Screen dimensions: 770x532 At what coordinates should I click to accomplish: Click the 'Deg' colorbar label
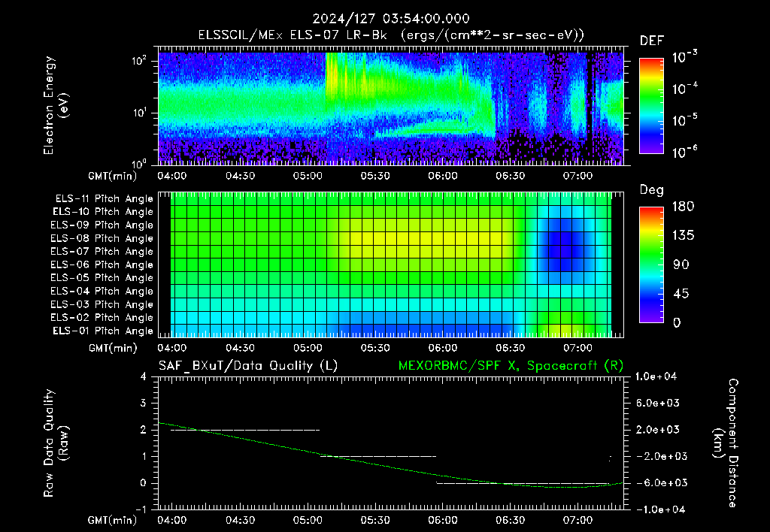(x=651, y=190)
